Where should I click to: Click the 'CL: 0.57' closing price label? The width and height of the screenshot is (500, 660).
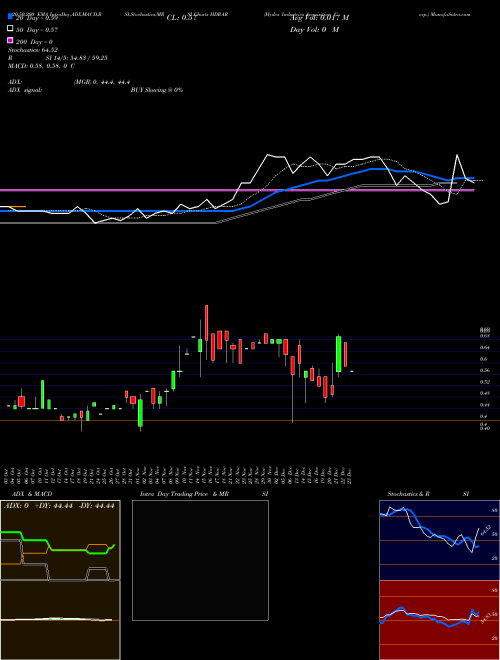coord(181,18)
